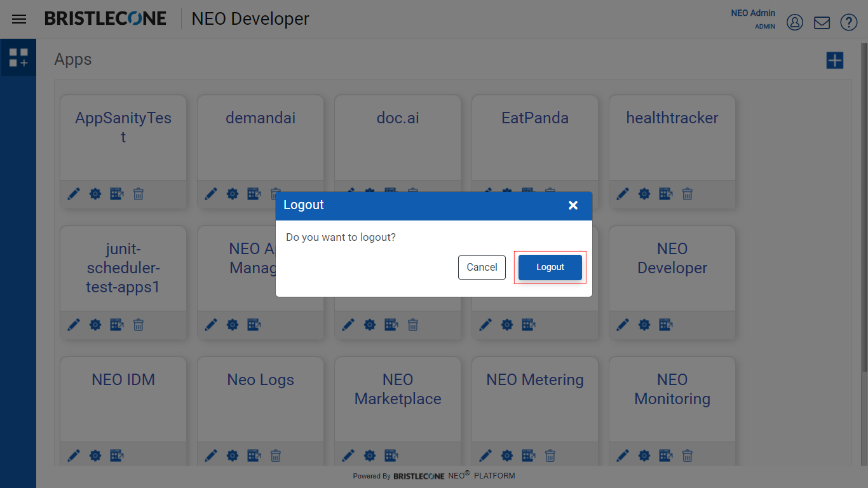
Task: Open the help question mark icon
Action: click(849, 22)
